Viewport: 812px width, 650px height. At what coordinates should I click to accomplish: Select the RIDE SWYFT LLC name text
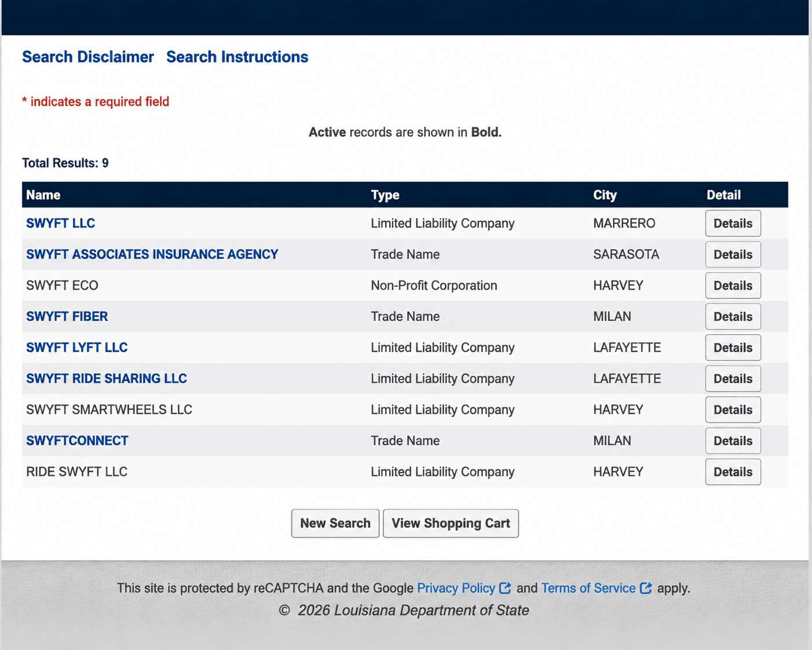pyautogui.click(x=76, y=472)
